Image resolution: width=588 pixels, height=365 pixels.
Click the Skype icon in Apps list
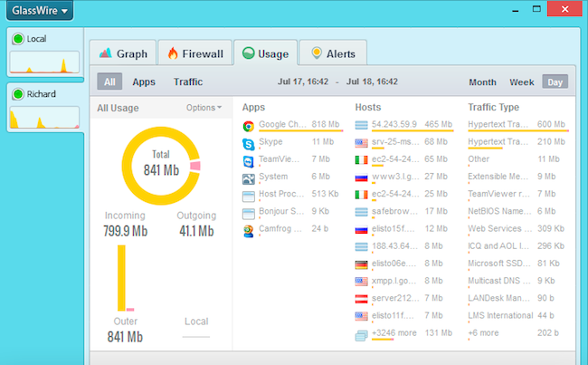(248, 143)
